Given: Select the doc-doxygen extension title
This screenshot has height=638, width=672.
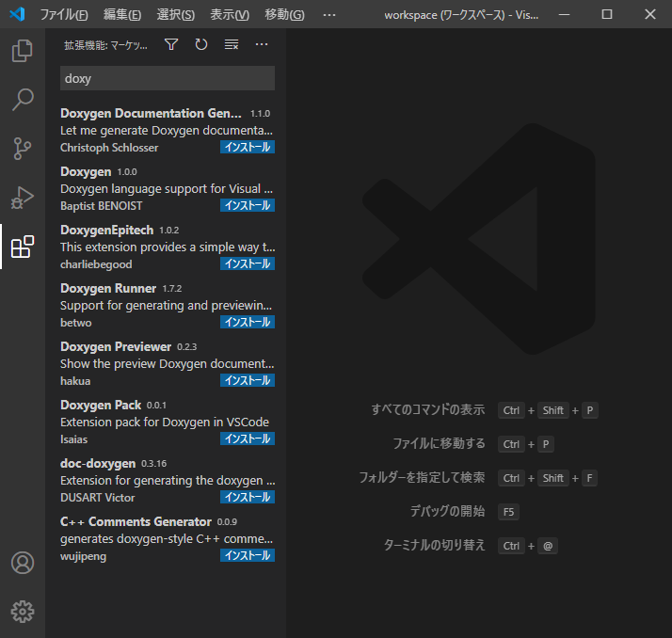Looking at the screenshot, I should (98, 463).
